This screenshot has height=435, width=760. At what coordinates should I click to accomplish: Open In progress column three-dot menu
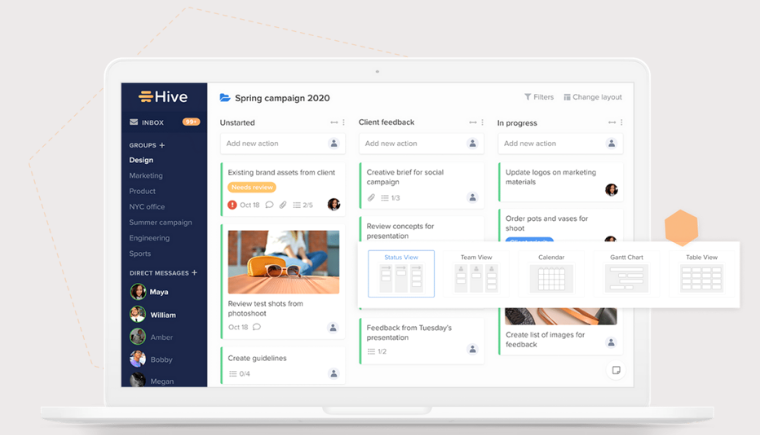(621, 122)
